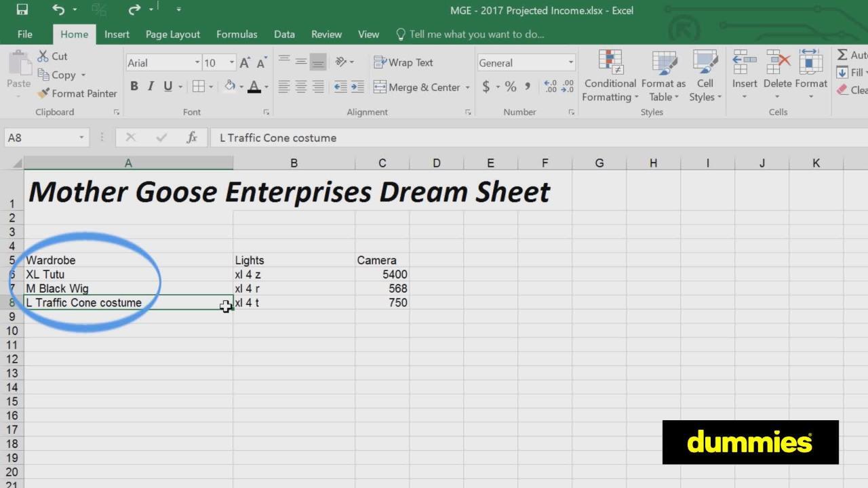868x488 pixels.
Task: Decrease font size with smaller A
Action: click(262, 63)
